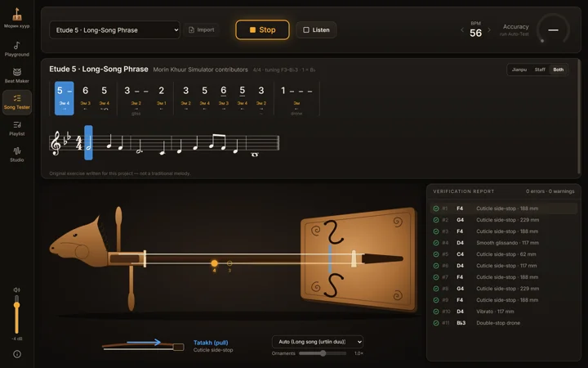
Task: Click the horse-head scroll of the instrument
Action: pos(77,240)
